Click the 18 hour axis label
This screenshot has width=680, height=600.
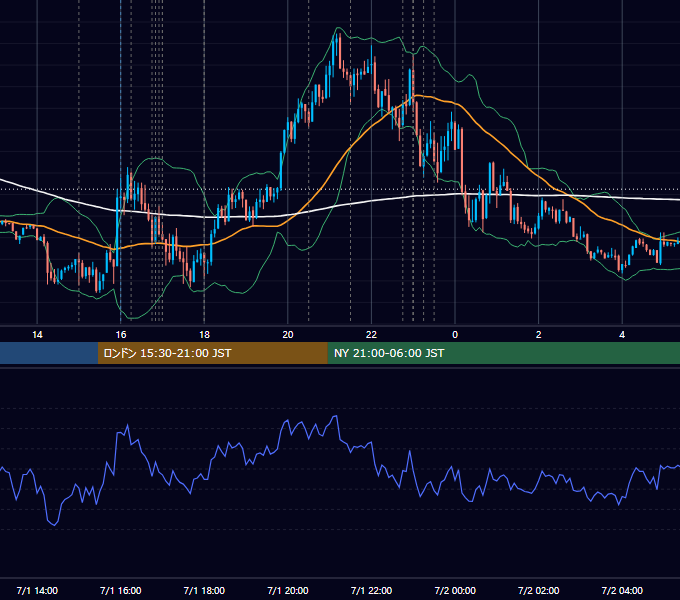pyautogui.click(x=204, y=335)
